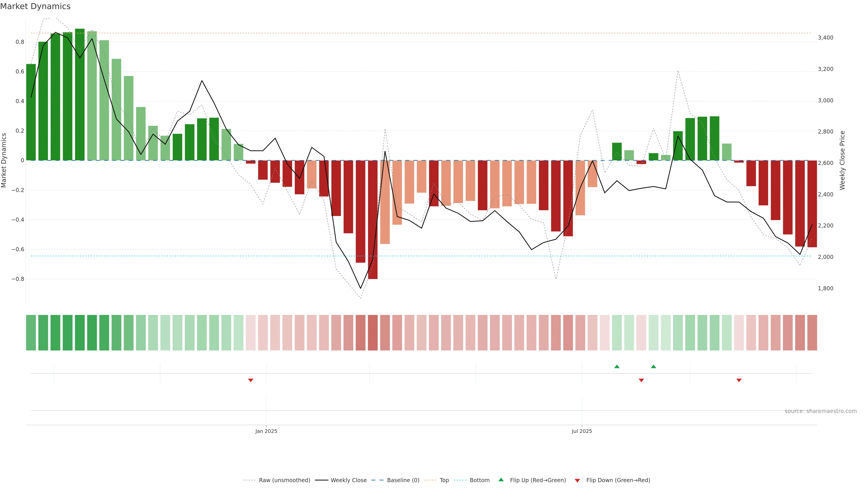Click the Flip Down (Green→Red) legend label
Viewport: 868px width, 488px height.
tap(618, 480)
